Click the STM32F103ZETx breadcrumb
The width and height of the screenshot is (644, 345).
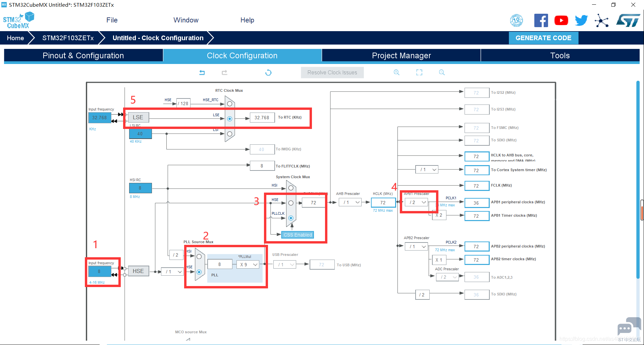tap(68, 38)
